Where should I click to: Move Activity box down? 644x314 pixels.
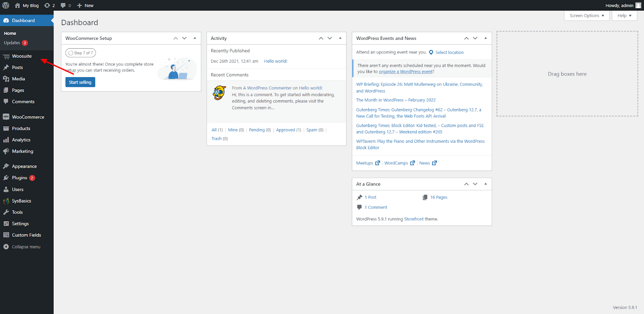click(x=330, y=38)
